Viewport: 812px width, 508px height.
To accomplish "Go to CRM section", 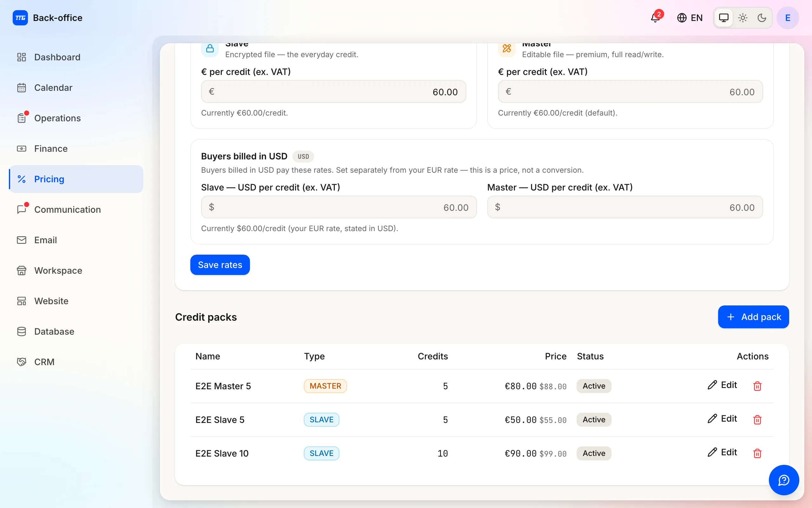I will 76,362.
